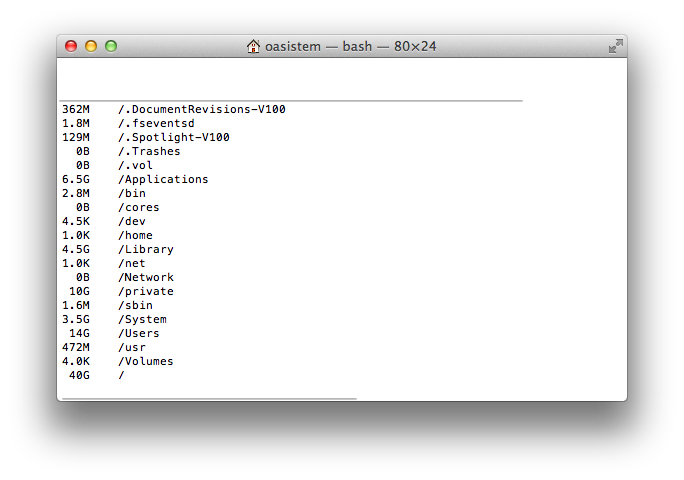The height and width of the screenshot is (480, 684).
Task: Click the /usr directory line
Action: (x=131, y=347)
